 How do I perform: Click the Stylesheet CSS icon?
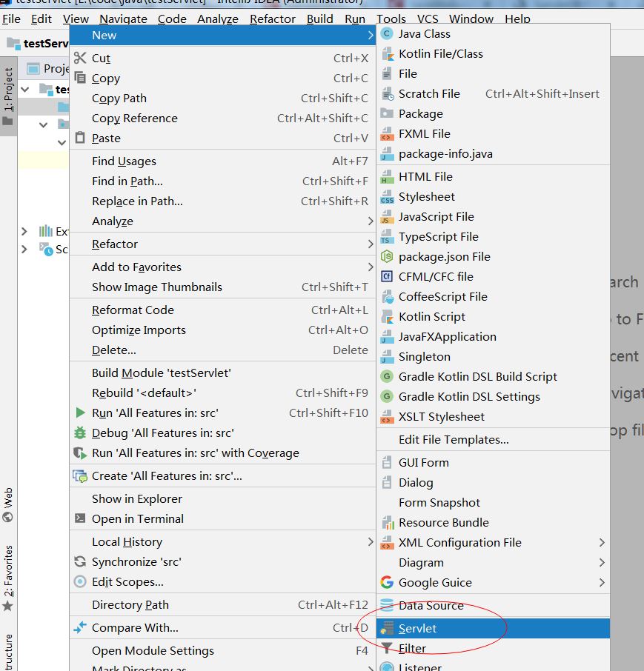[387, 197]
